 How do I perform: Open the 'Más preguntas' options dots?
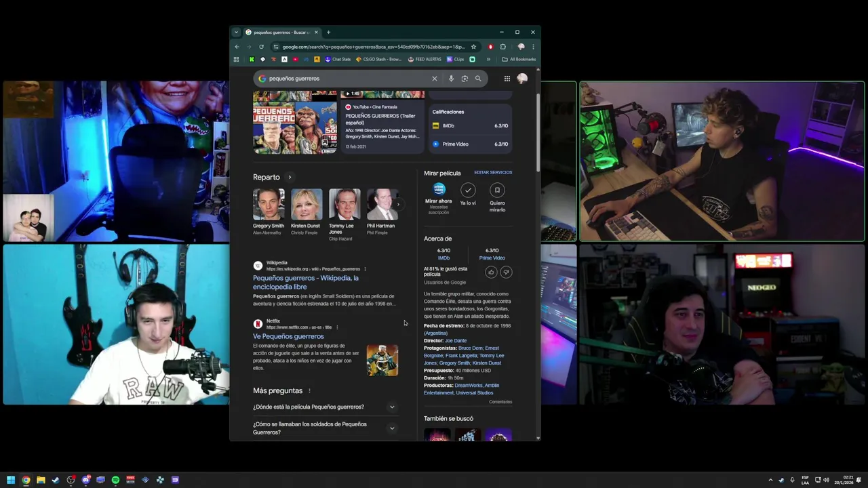coord(309,391)
